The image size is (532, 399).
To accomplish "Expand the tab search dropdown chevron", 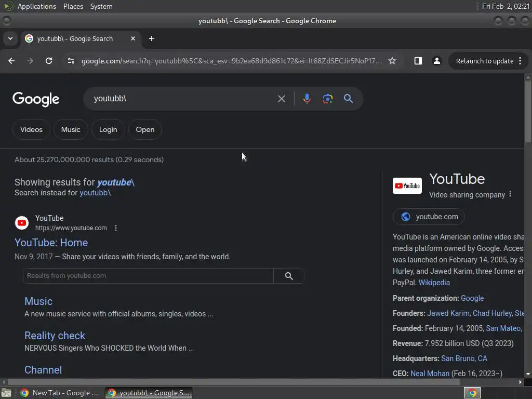I will 10,38.
